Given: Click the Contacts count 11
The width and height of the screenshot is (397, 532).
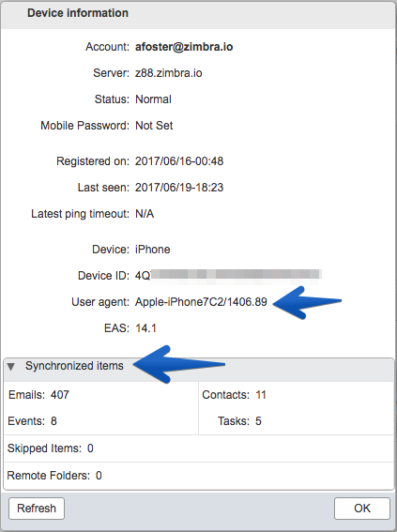Looking at the screenshot, I should [x=261, y=395].
